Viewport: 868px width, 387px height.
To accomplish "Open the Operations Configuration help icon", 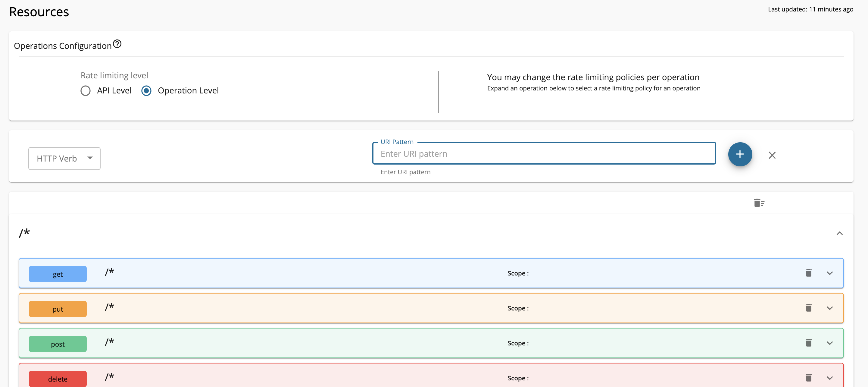I will click(x=117, y=43).
